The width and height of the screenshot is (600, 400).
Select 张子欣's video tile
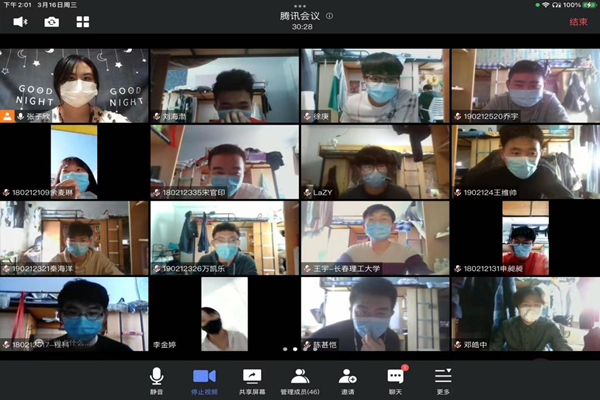pyautogui.click(x=75, y=85)
